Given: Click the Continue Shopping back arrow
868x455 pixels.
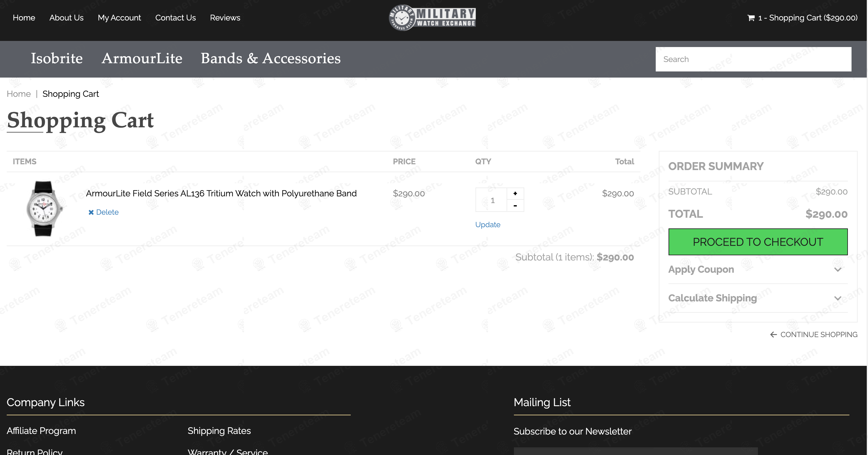Looking at the screenshot, I should [x=774, y=335].
